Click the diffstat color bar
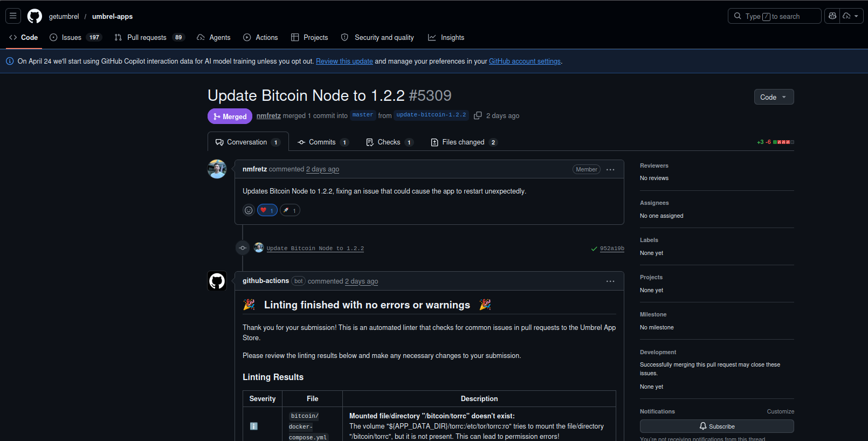 783,142
